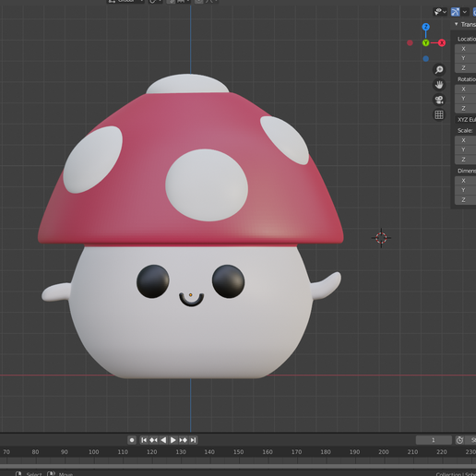Click the timeline horizontal scrollbar
Image resolution: width=476 pixels, height=476 pixels.
[238, 466]
